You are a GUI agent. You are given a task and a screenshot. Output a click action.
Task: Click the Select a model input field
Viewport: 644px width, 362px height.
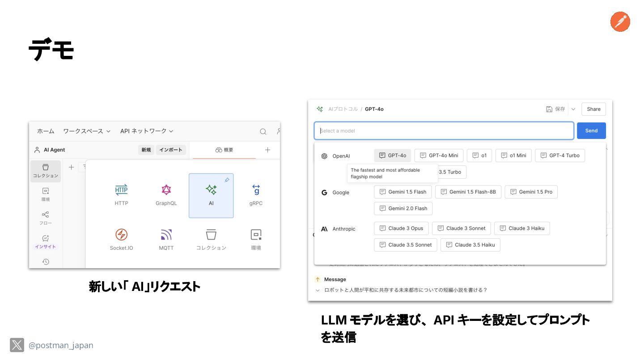click(x=444, y=131)
